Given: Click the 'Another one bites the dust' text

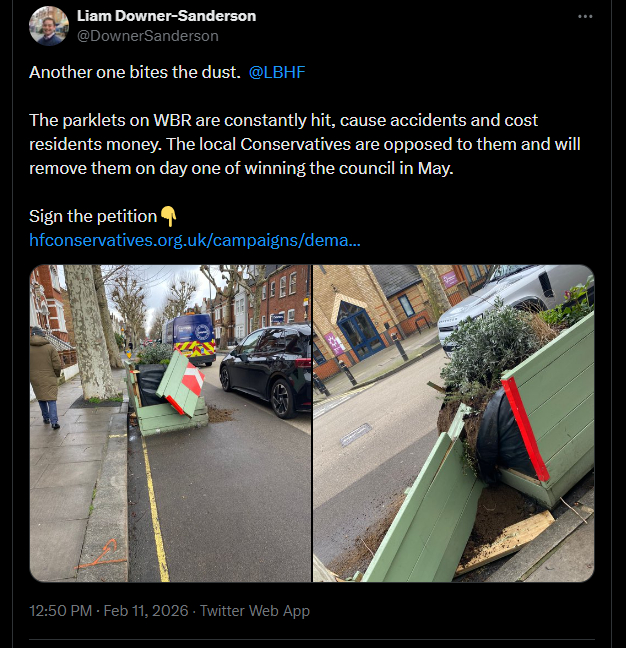Looking at the screenshot, I should coord(134,73).
